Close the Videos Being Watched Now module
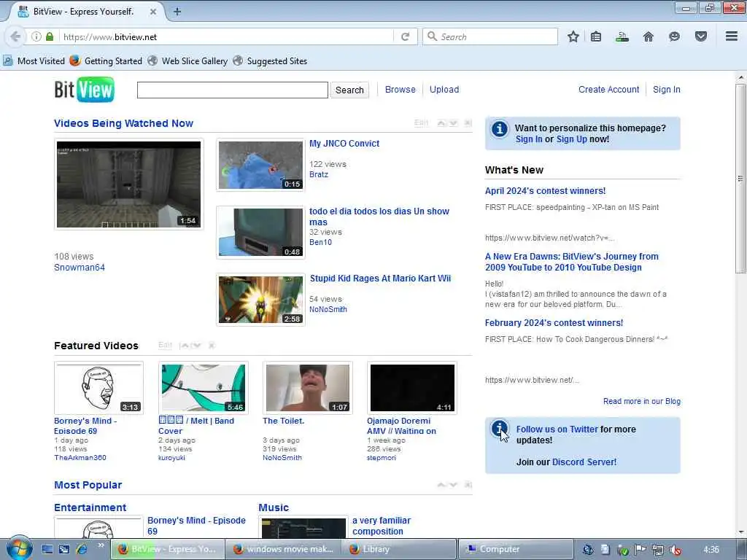Screen dimensions: 747x560 pyautogui.click(x=468, y=123)
